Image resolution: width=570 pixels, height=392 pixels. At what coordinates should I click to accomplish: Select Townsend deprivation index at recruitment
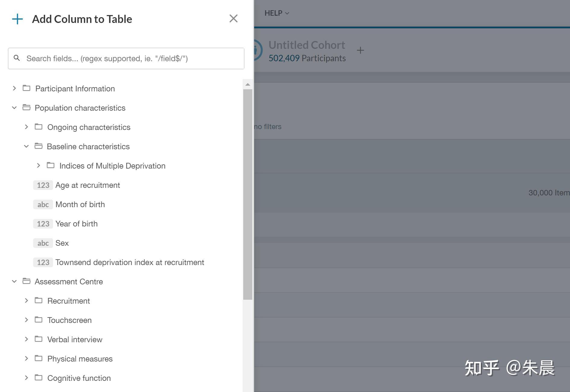point(130,262)
